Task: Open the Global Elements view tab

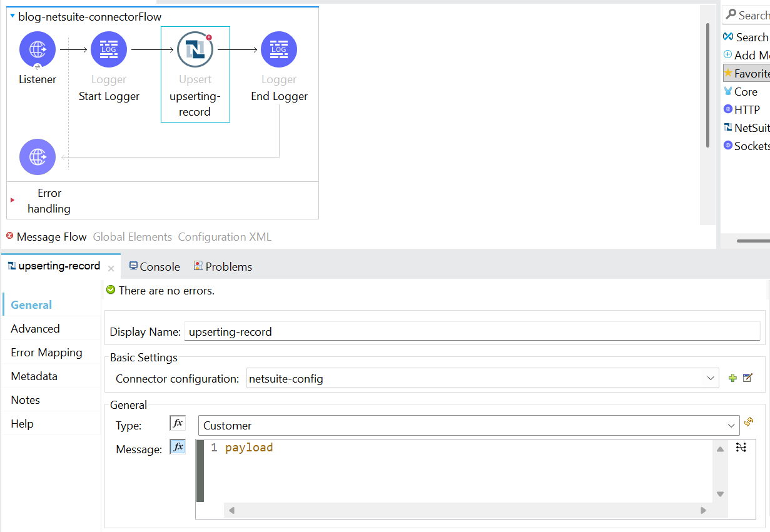Action: [132, 237]
